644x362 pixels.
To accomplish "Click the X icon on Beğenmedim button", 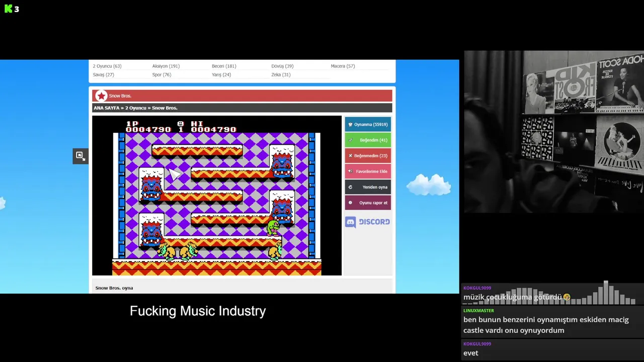I will pos(351,155).
